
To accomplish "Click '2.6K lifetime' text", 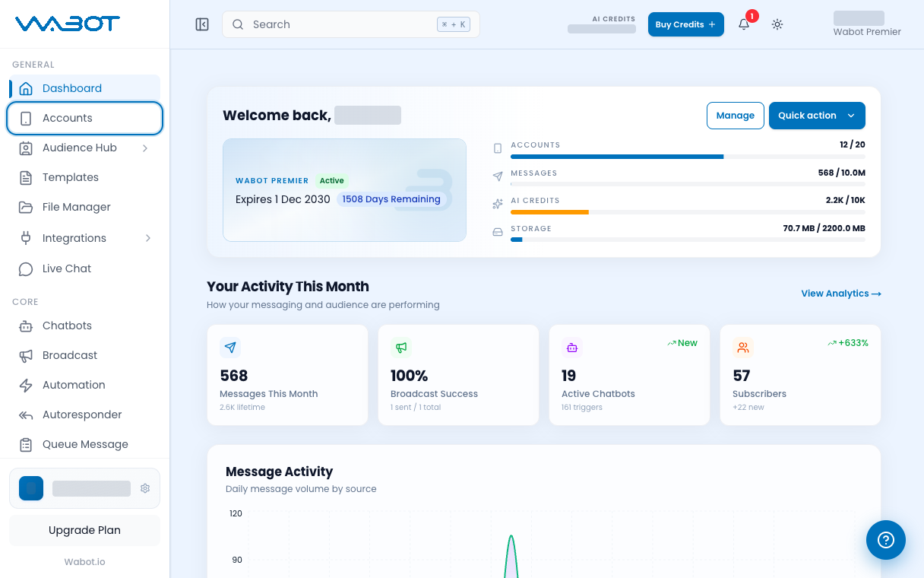I will coord(242,408).
